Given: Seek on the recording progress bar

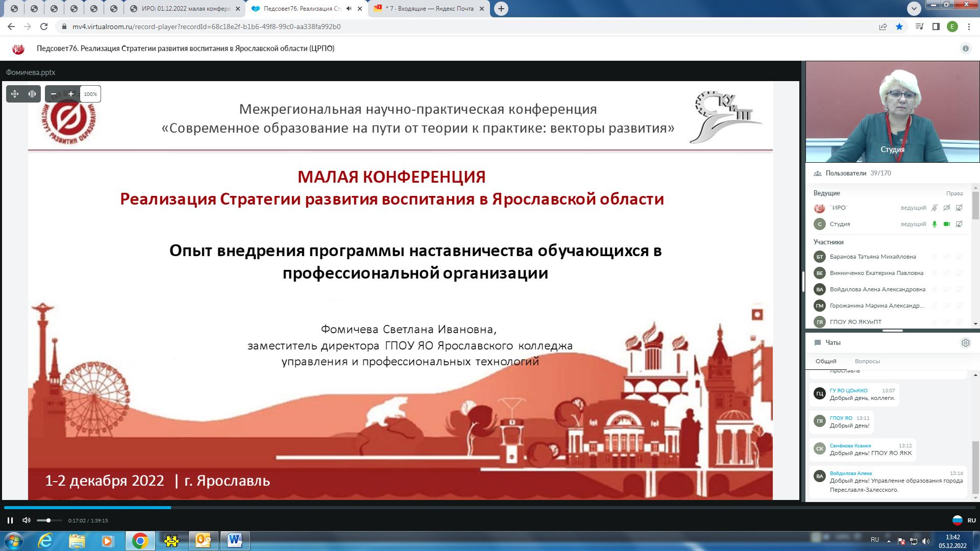Looking at the screenshot, I should point(490,508).
